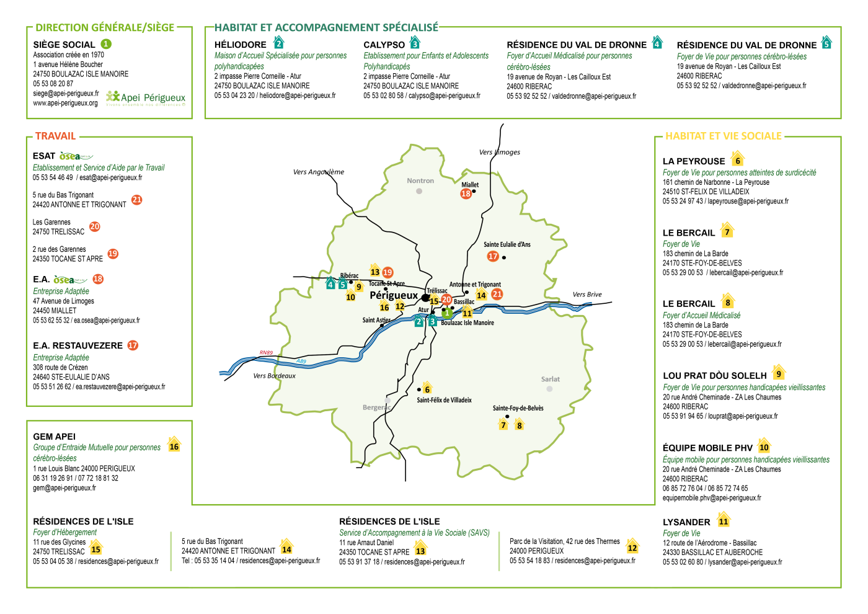Select yellow house 16 beside GEM APEI
The image size is (868, 614).
click(174, 445)
